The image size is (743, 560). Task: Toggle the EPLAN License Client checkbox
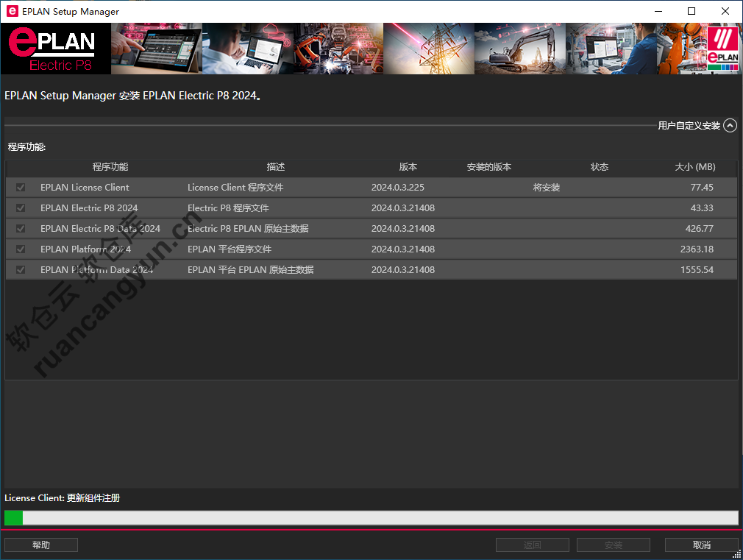[21, 188]
